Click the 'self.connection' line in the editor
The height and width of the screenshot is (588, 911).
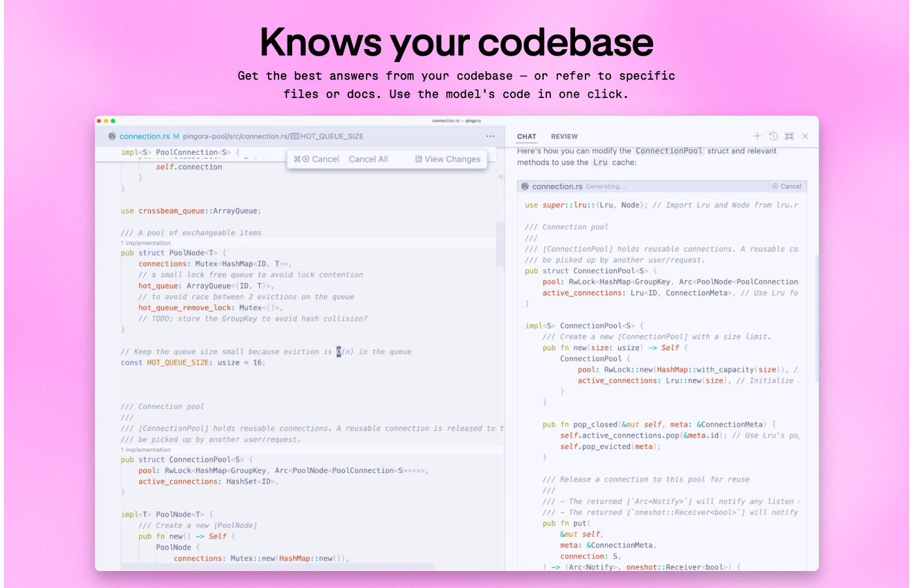[x=189, y=167]
